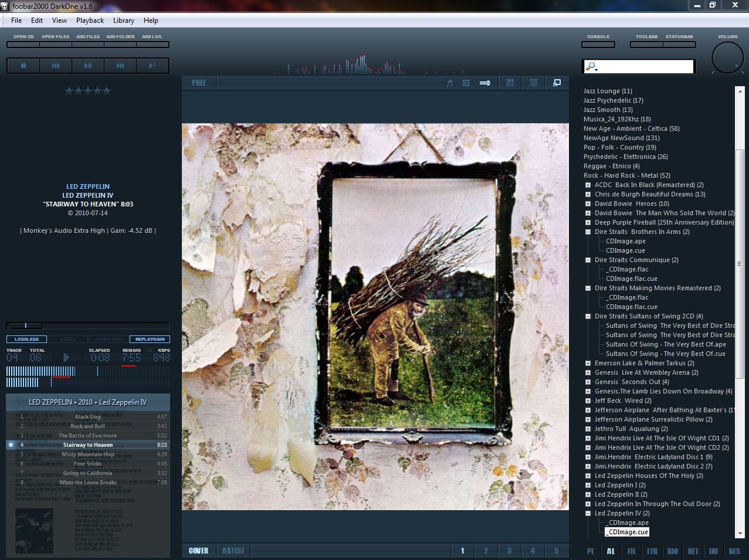
Task: Expand Jethro Tull Aqualung node
Action: point(588,429)
